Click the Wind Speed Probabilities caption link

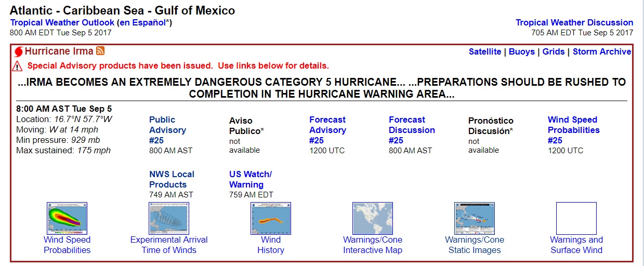pos(67,245)
